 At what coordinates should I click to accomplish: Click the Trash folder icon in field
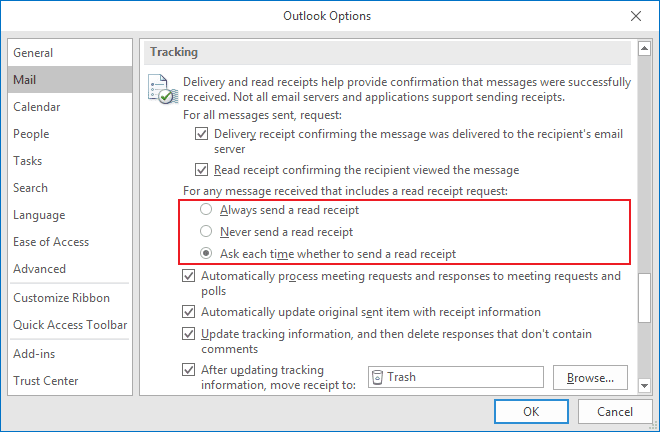point(378,377)
